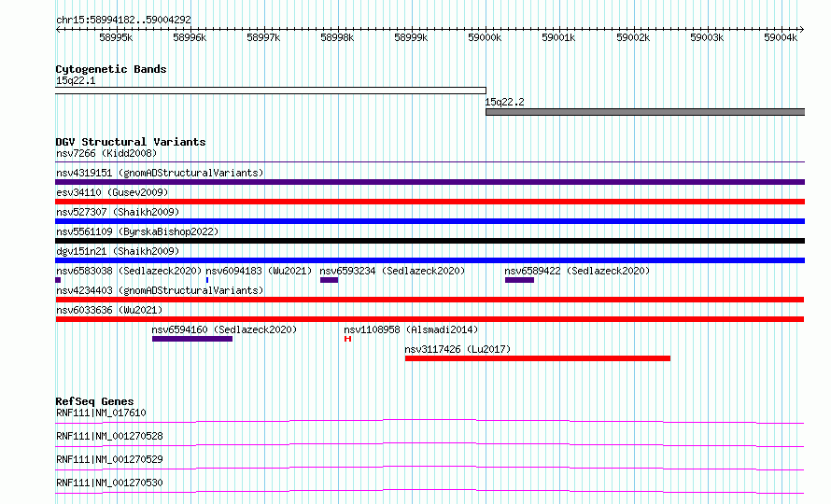Click the 58995k ruler tick label
The width and height of the screenshot is (831, 504).
pos(116,37)
